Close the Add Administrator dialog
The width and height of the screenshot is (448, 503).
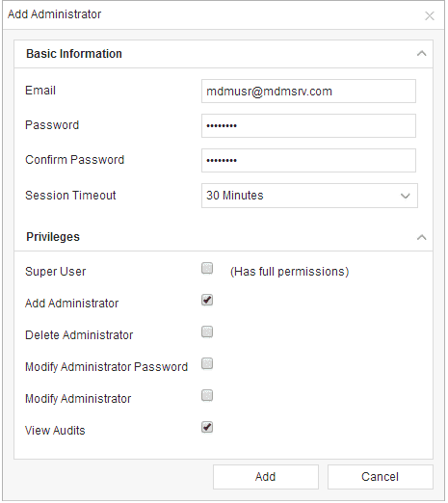tap(430, 15)
